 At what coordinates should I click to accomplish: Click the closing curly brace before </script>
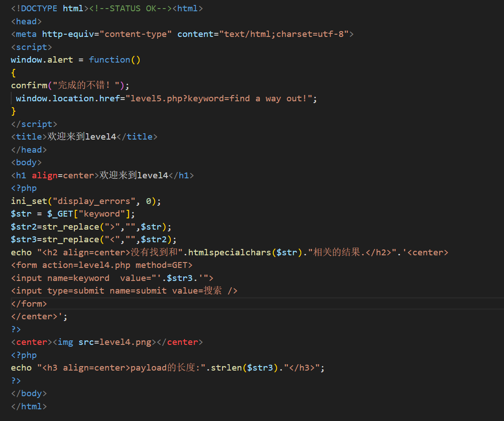point(13,111)
